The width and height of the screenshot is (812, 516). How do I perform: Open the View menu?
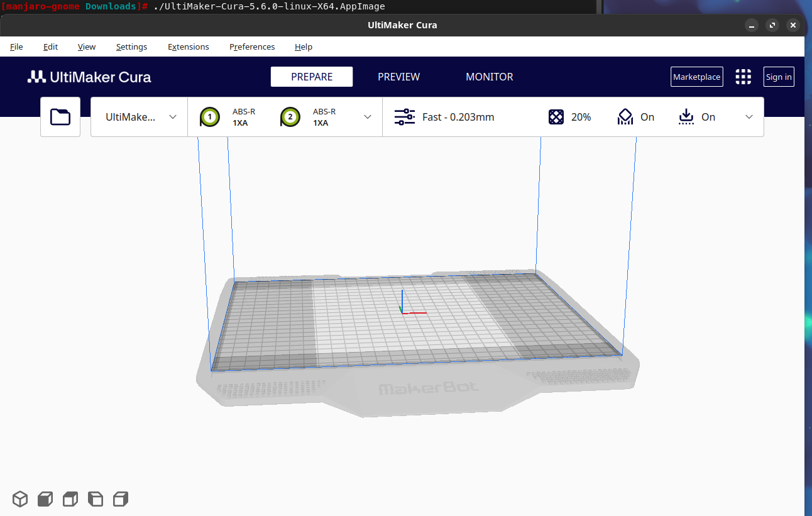87,47
